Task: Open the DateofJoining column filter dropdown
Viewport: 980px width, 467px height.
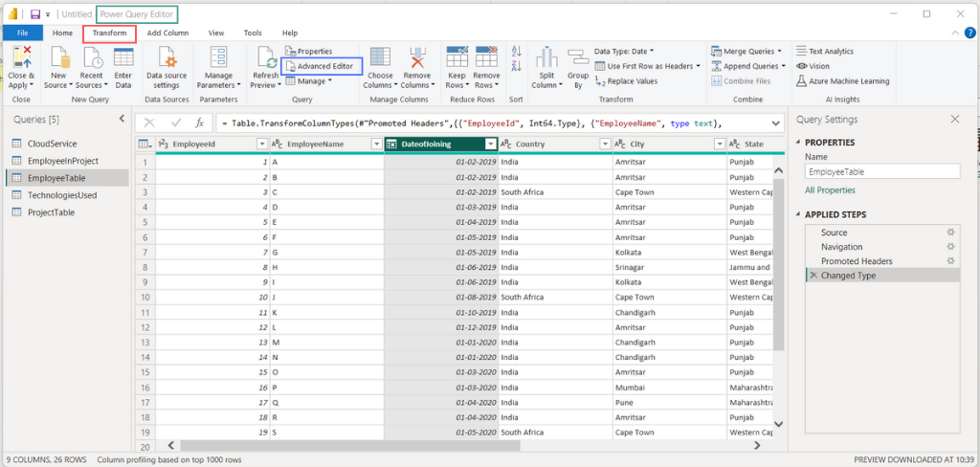Action: [x=491, y=145]
